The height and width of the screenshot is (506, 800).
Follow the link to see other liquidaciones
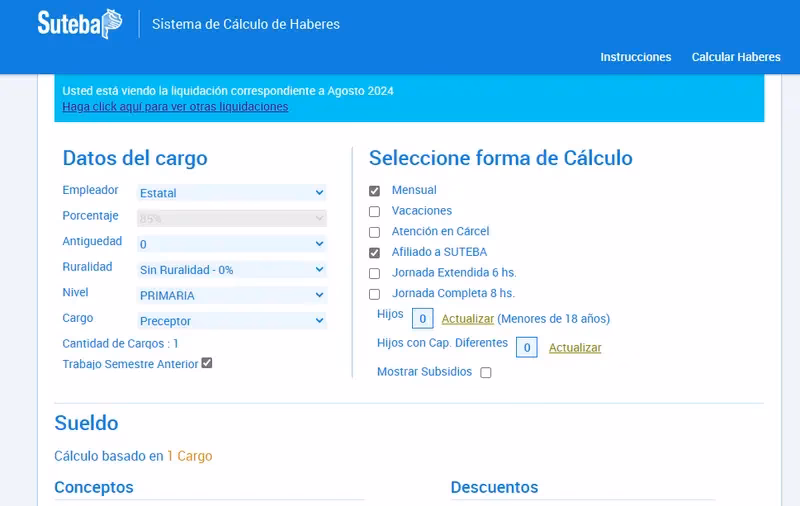pos(175,107)
